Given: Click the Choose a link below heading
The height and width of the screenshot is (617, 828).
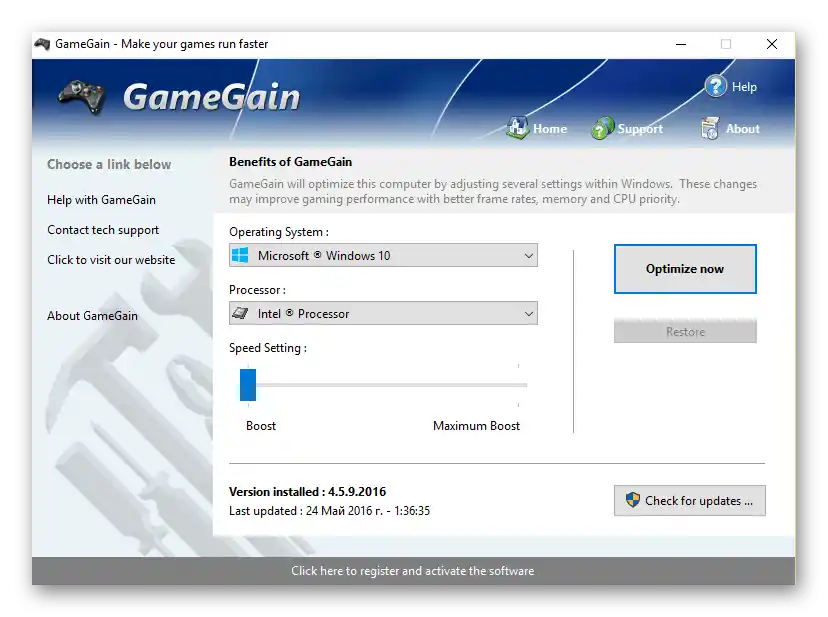Looking at the screenshot, I should 109,164.
